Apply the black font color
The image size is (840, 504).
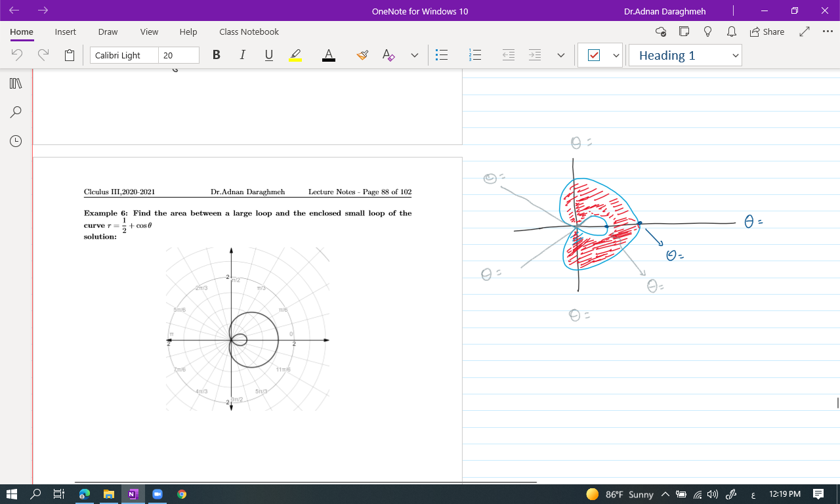[329, 56]
